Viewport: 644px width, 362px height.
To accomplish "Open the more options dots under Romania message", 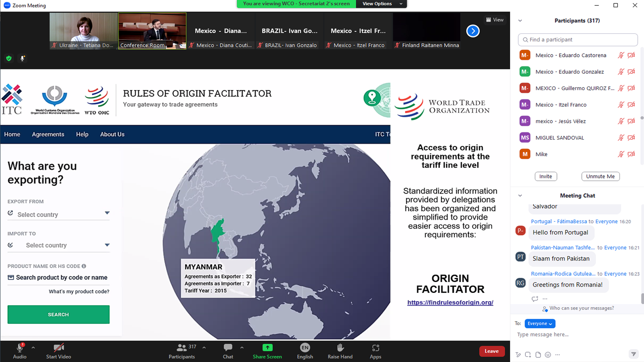I will (x=545, y=299).
